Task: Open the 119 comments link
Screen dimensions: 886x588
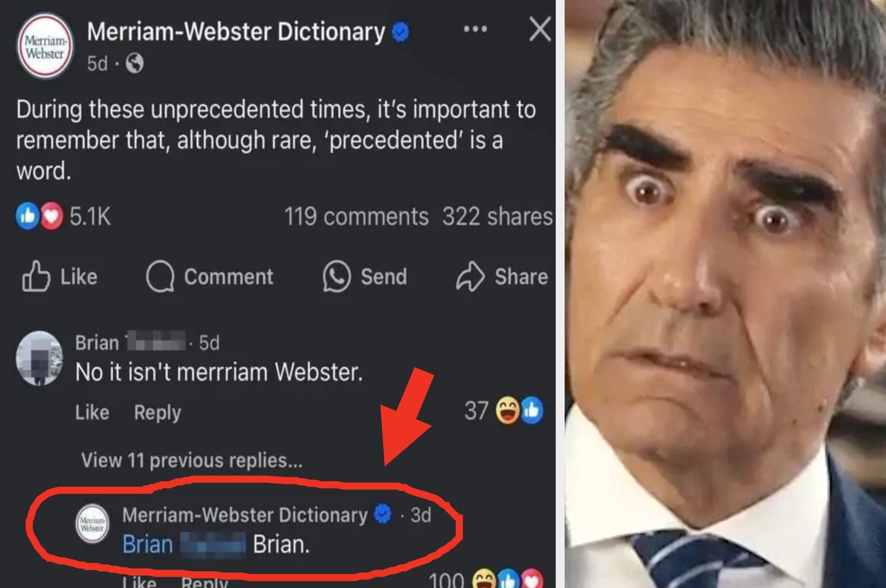Action: pyautogui.click(x=357, y=217)
